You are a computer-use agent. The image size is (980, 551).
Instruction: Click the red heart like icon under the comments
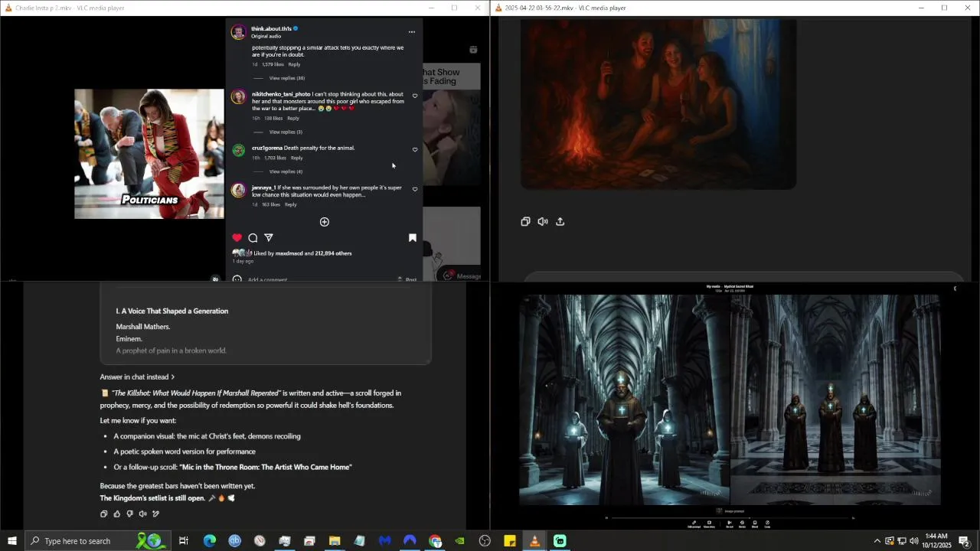click(x=237, y=238)
